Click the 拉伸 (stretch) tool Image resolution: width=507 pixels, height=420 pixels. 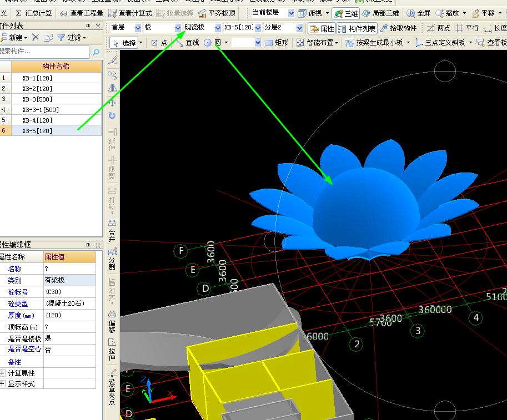[112, 349]
